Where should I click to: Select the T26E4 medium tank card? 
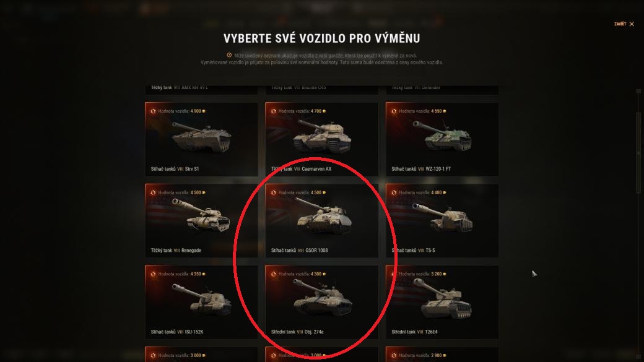tap(442, 302)
